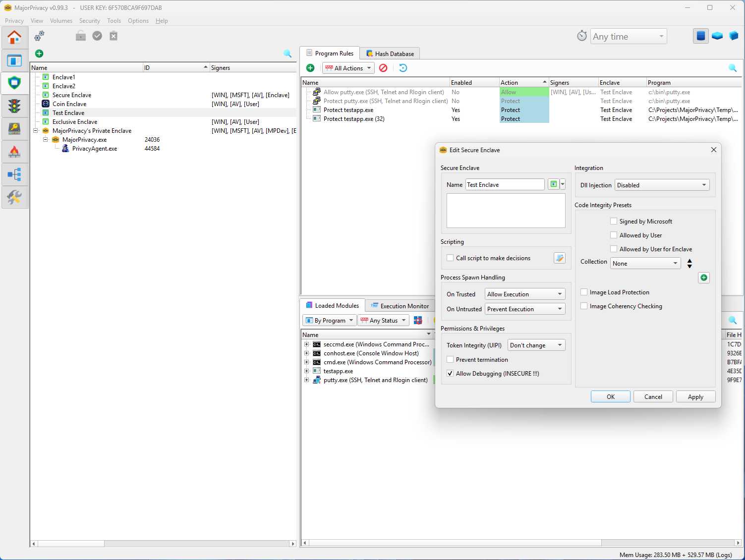745x560 pixels.
Task: Click the hammer and wrench sidebar icon
Action: point(14,197)
